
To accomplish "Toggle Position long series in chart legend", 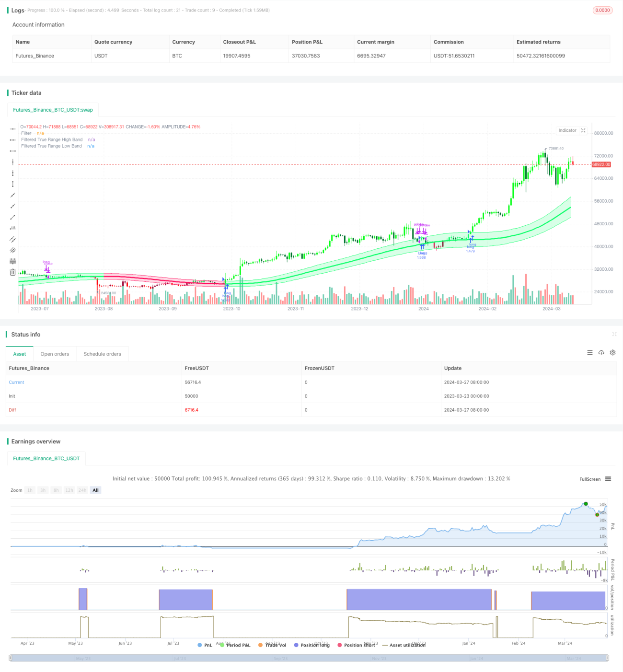I will coord(312,645).
